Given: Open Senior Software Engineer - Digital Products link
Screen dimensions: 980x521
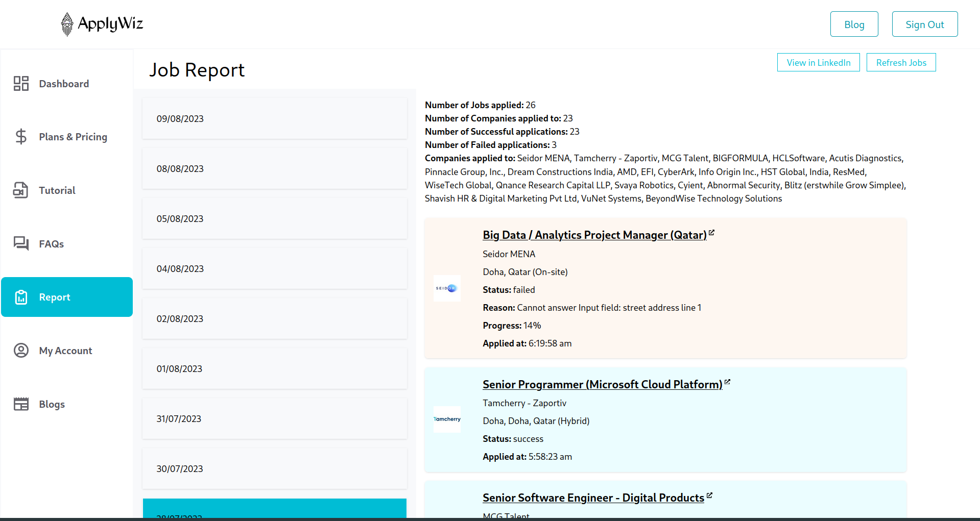Looking at the screenshot, I should tap(593, 498).
